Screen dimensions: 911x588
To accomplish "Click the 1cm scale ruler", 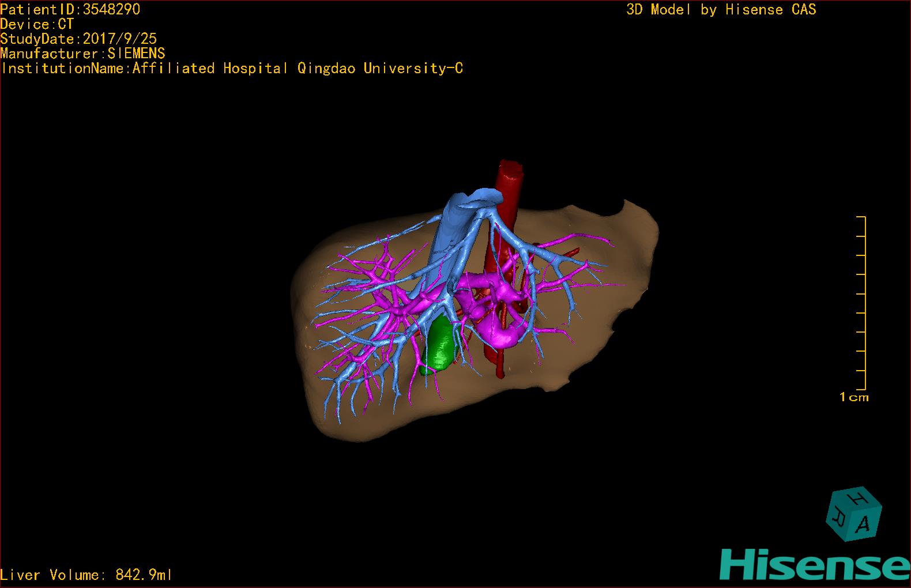I will 861,303.
